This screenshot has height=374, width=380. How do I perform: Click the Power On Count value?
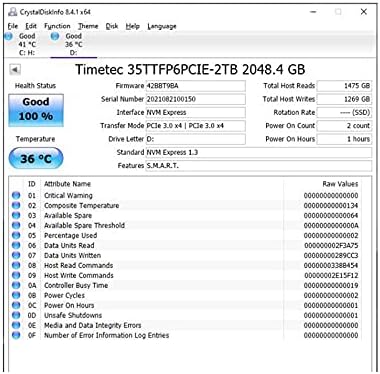pos(344,126)
